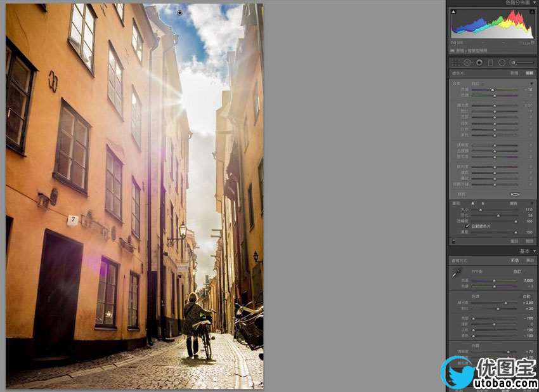Click the Exposure value +2.00
The width and height of the screenshot is (539, 392).
pyautogui.click(x=528, y=303)
